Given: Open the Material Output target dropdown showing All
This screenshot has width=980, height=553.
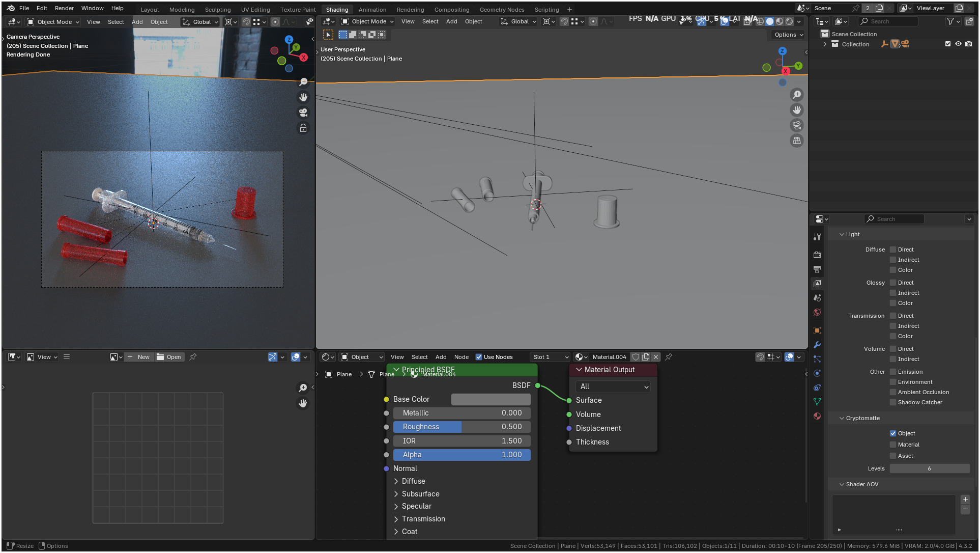Looking at the screenshot, I should click(x=613, y=386).
